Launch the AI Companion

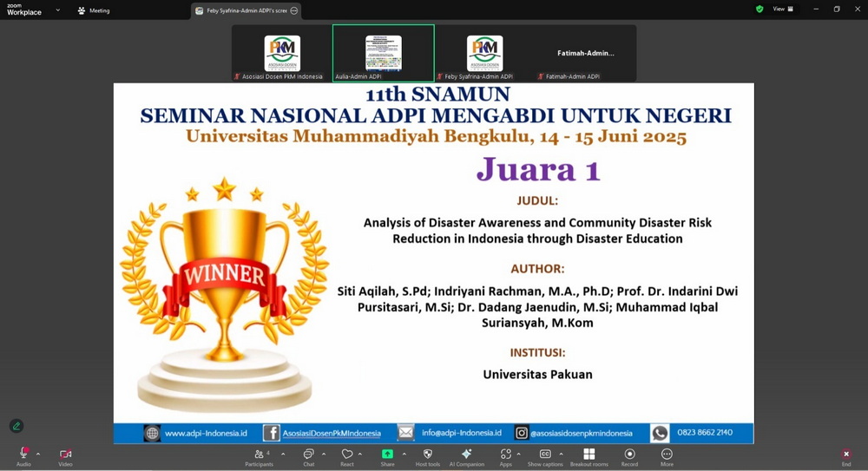pos(467,456)
